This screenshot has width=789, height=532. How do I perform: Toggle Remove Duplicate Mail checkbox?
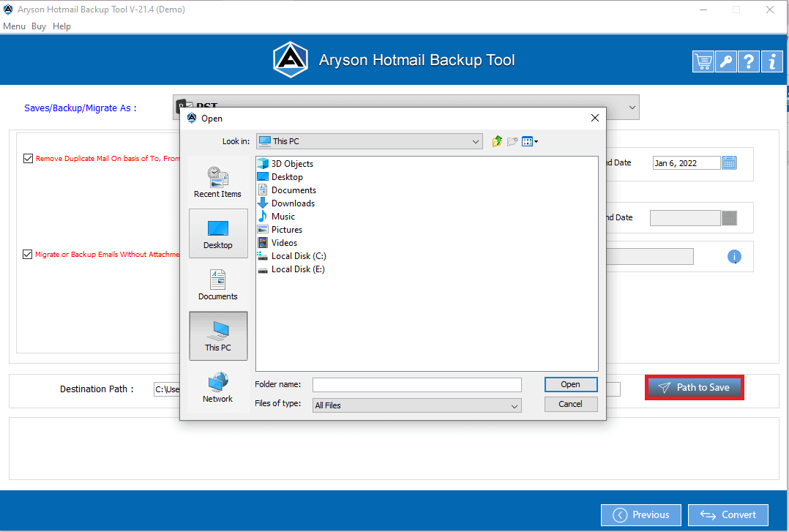tap(28, 159)
